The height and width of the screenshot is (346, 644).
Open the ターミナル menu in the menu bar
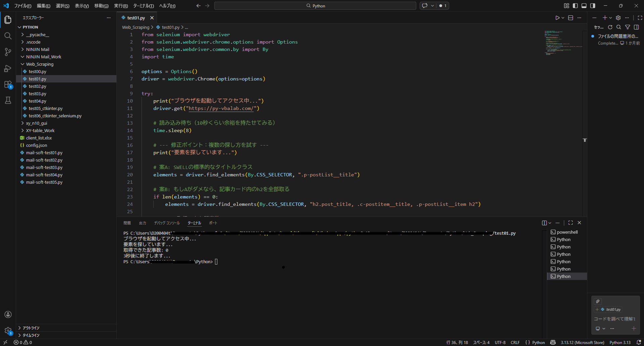pos(143,6)
